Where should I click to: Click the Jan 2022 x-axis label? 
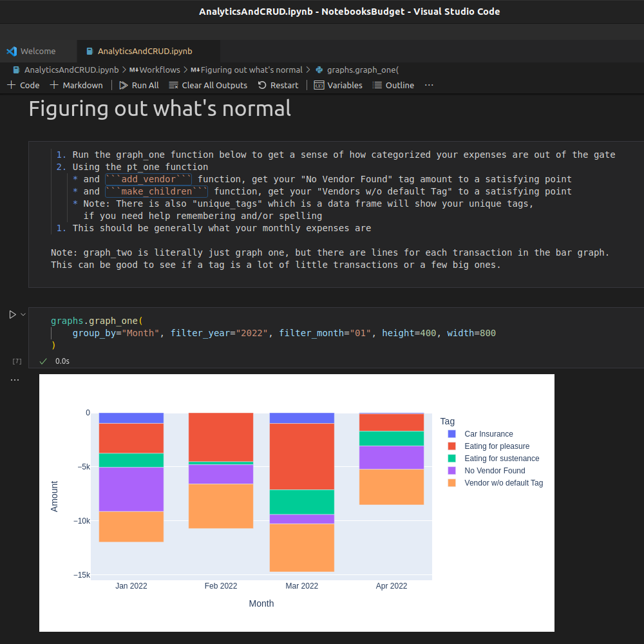(131, 586)
